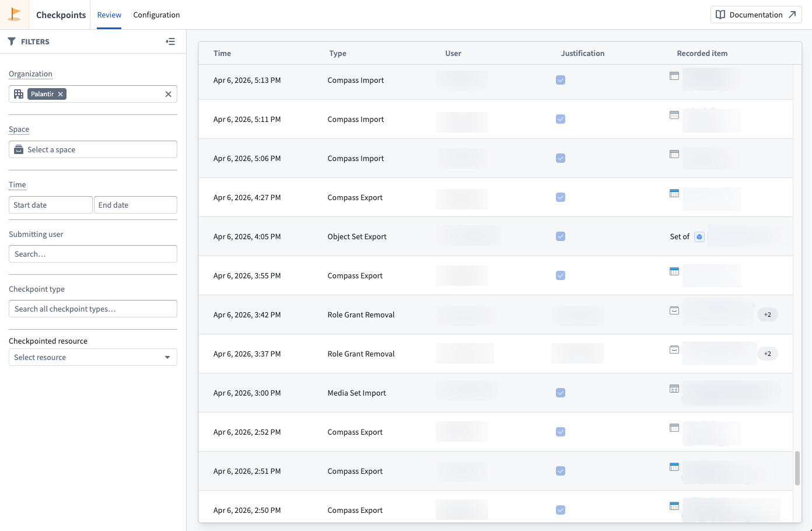Click recorded item icon for 4:27 PM row

point(674,193)
